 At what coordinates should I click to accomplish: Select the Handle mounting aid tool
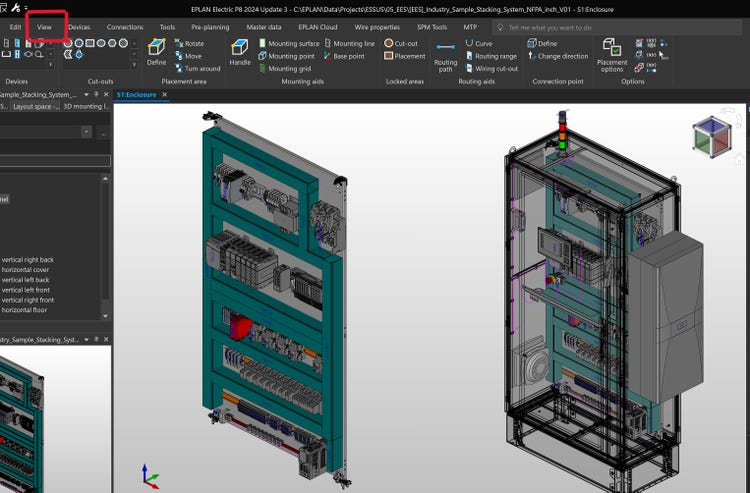coord(240,50)
